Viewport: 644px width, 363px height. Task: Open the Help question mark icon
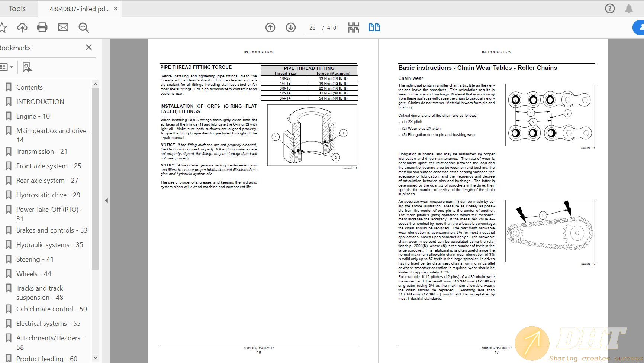click(x=610, y=9)
